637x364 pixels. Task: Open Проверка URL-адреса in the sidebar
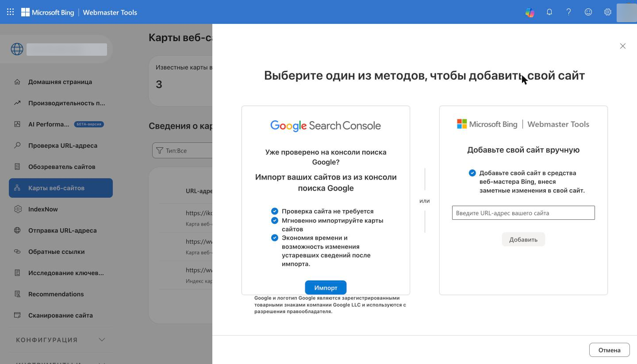pyautogui.click(x=61, y=146)
